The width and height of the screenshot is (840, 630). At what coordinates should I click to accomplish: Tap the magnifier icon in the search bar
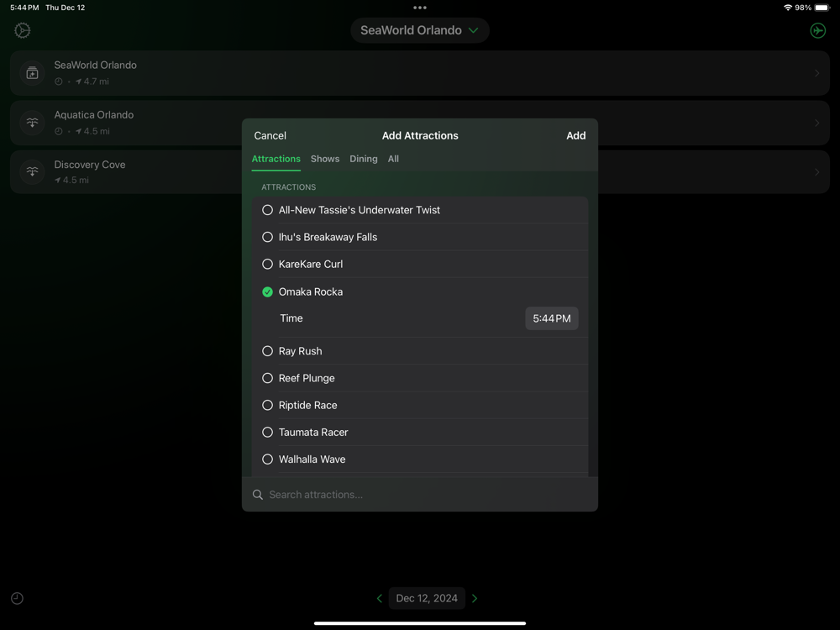coord(258,495)
